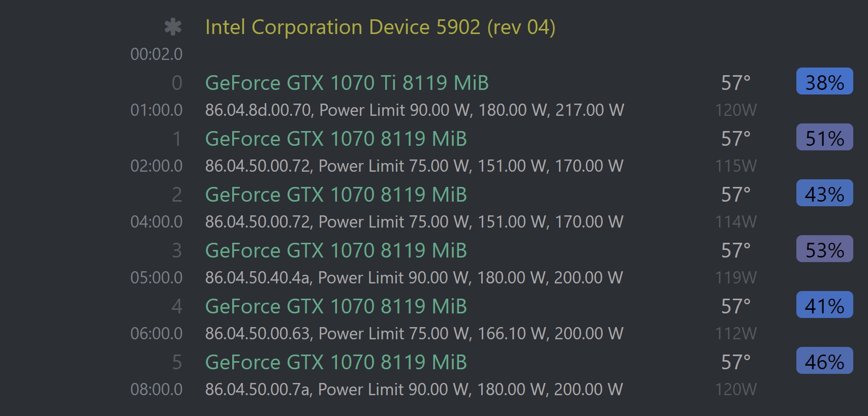
Task: Click the 115W power reading
Action: [735, 166]
